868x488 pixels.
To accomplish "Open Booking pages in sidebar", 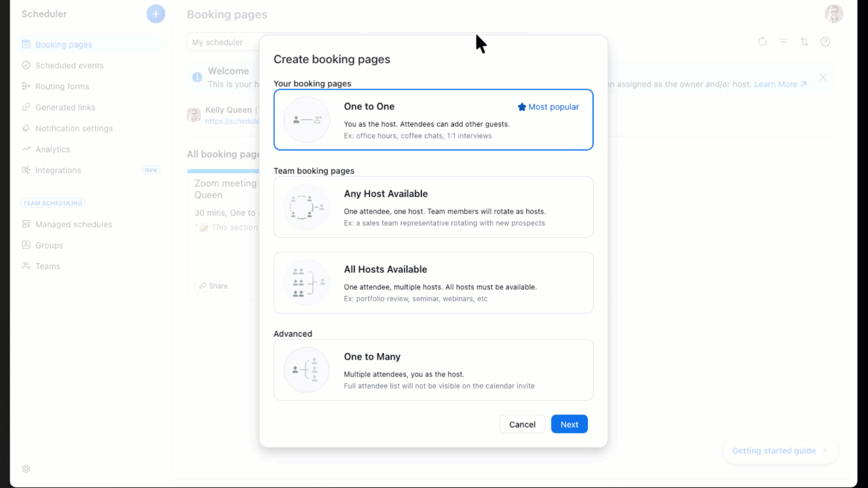I will point(92,45).
